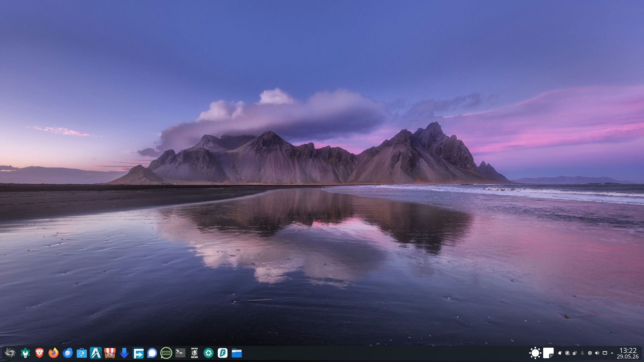644x362 pixels.
Task: Launch Brave browser from the taskbar
Action: (x=39, y=353)
